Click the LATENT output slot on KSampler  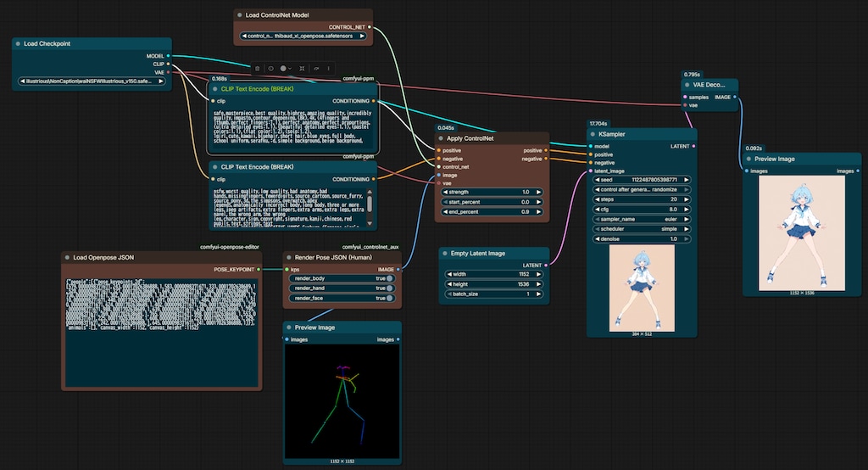click(x=693, y=146)
